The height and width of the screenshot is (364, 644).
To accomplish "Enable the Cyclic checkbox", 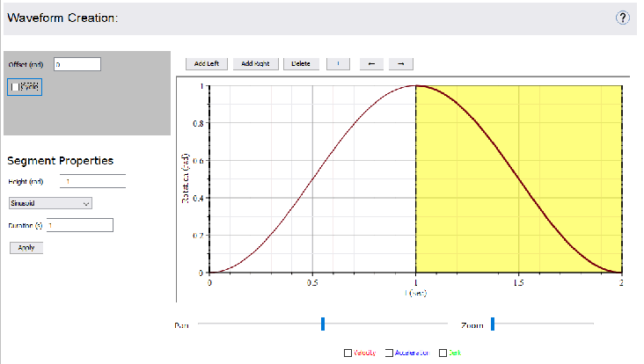I will pyautogui.click(x=14, y=86).
